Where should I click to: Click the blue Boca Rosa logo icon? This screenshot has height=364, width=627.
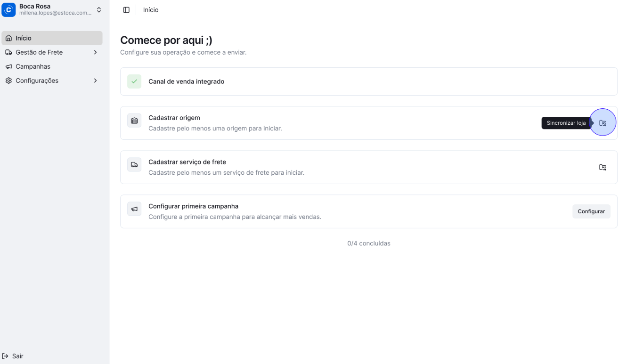pos(8,10)
